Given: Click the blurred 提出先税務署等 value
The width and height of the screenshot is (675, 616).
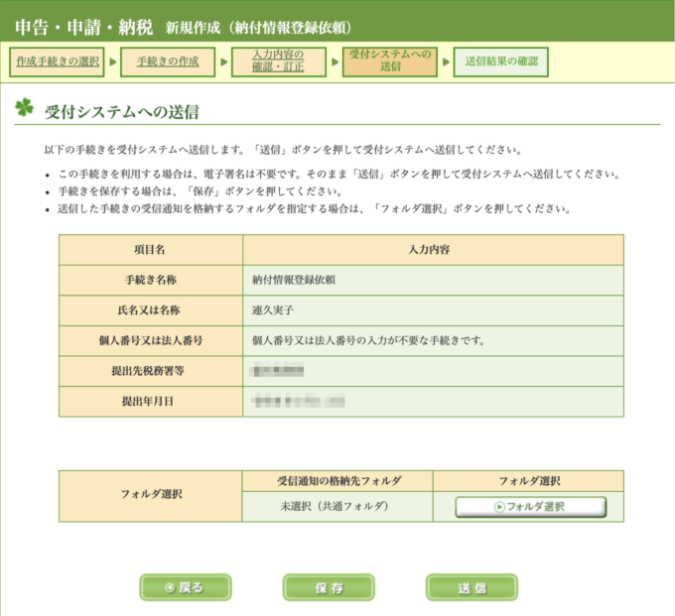Looking at the screenshot, I should pyautogui.click(x=279, y=370).
